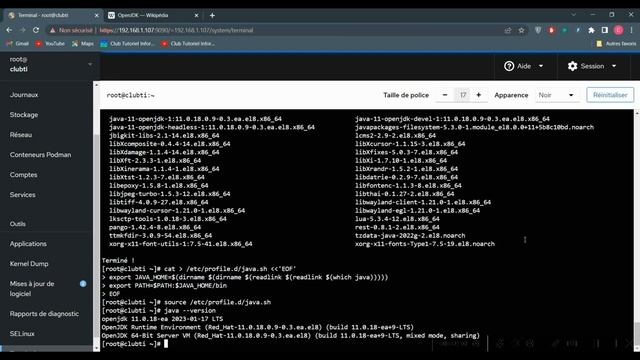Open the Maps bookmark
Screen dimensions: 640x360
[x=83, y=44]
